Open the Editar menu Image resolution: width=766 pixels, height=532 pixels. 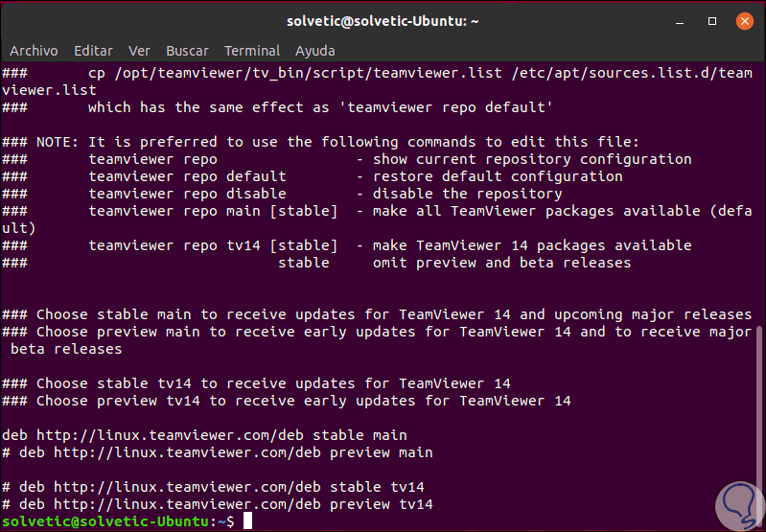pyautogui.click(x=93, y=51)
